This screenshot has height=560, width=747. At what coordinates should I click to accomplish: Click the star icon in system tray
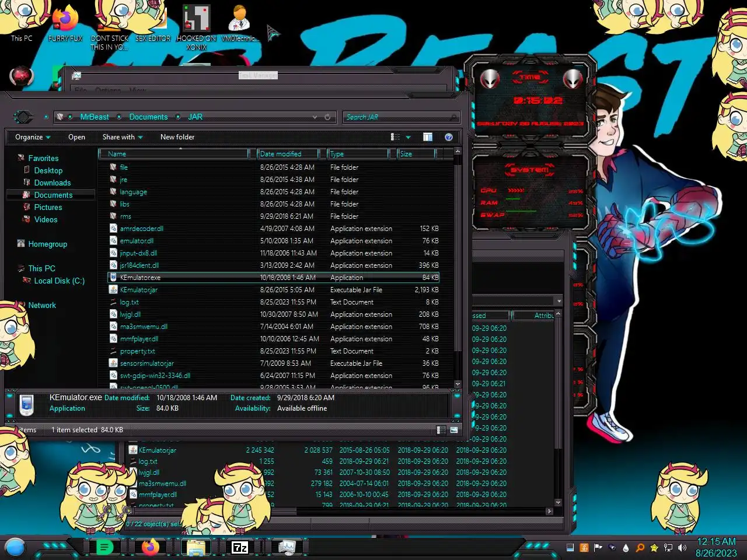[654, 547]
